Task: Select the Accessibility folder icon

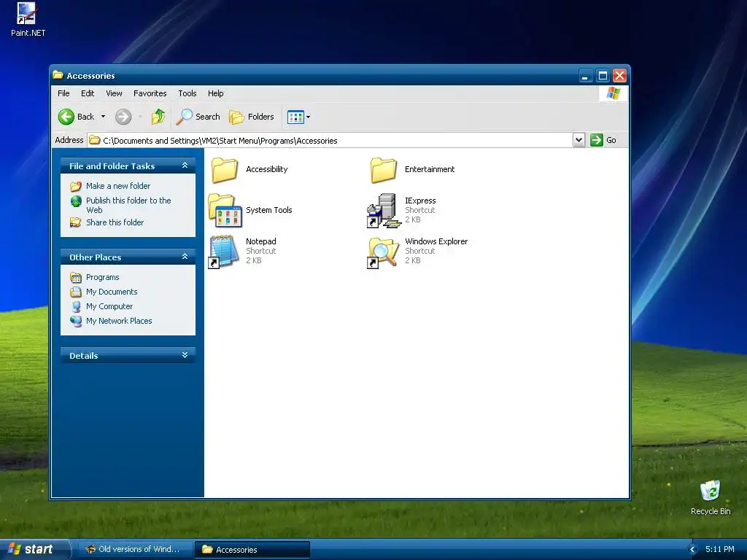Action: click(225, 169)
